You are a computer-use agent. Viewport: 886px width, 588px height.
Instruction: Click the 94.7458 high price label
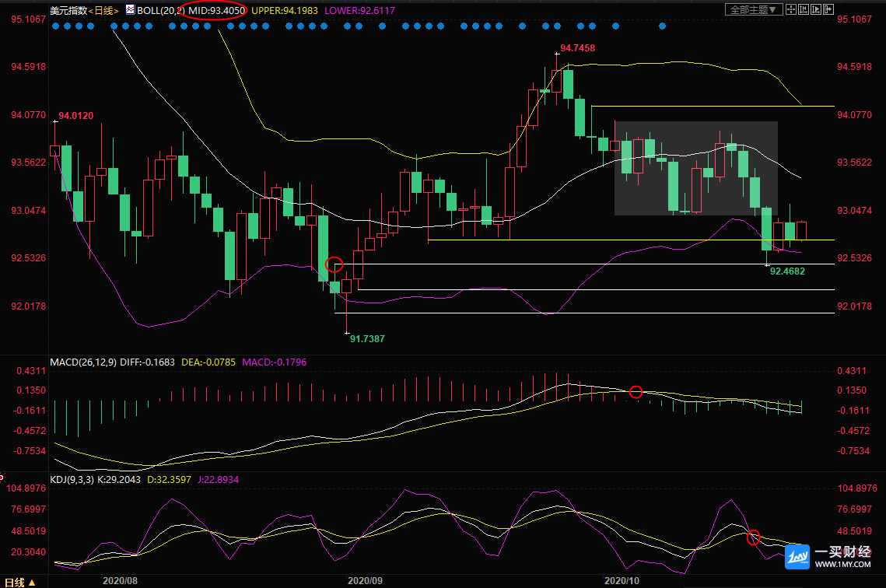[577, 48]
